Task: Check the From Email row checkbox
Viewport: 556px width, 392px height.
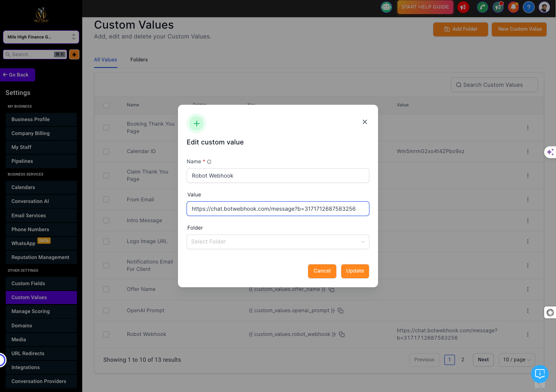Action: [x=106, y=199]
